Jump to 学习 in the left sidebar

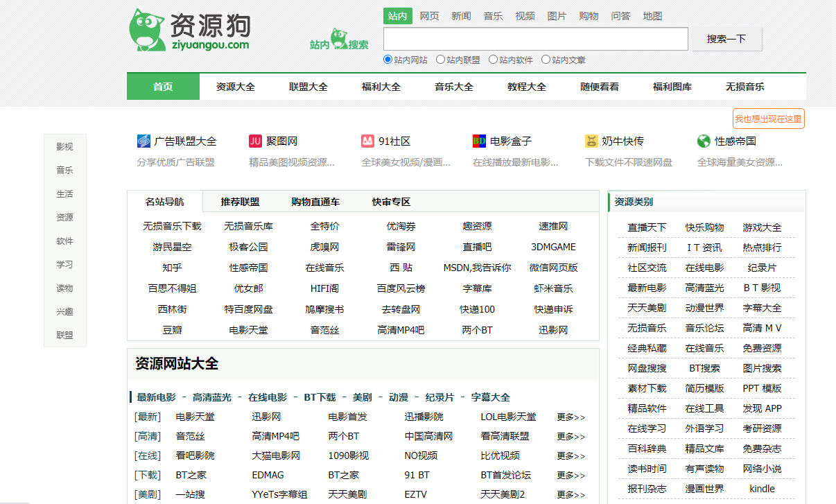(64, 265)
